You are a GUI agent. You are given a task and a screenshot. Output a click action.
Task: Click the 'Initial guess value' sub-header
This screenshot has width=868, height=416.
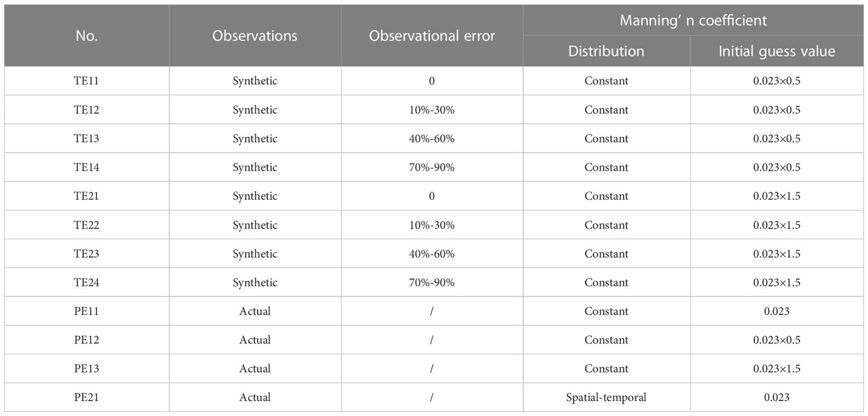coord(777,51)
